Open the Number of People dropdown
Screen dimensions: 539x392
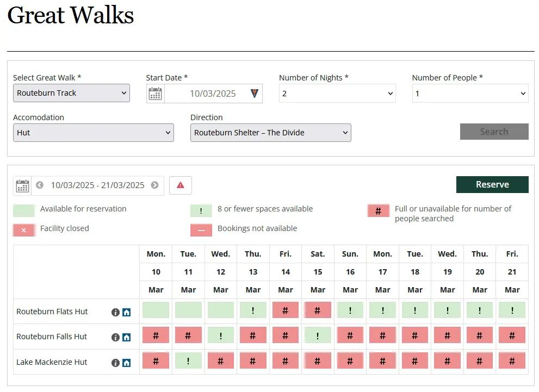click(x=470, y=94)
